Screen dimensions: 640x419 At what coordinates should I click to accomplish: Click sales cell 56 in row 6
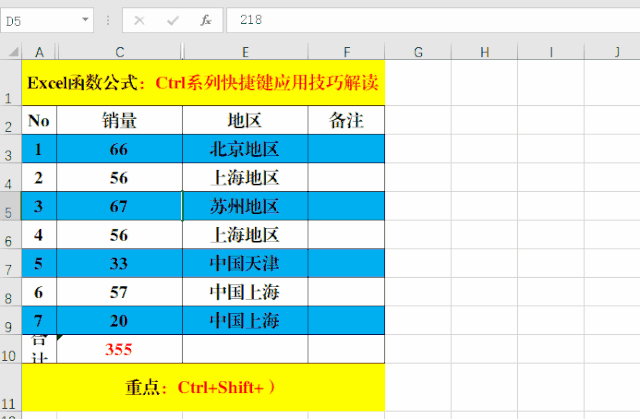120,235
